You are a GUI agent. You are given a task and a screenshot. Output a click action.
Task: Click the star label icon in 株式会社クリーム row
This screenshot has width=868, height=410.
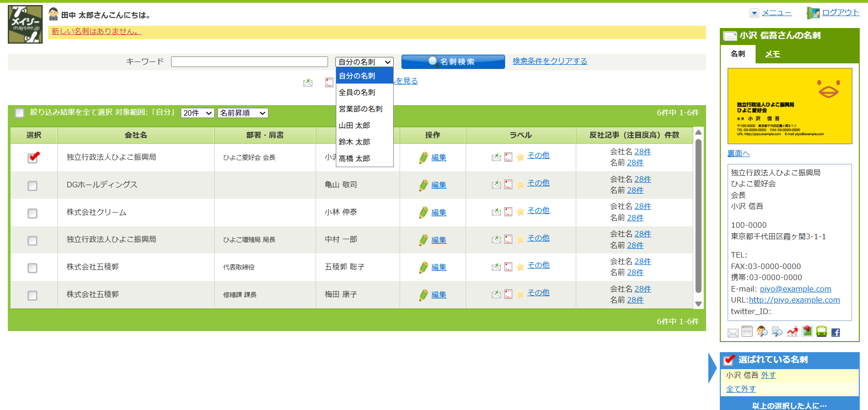tap(520, 212)
